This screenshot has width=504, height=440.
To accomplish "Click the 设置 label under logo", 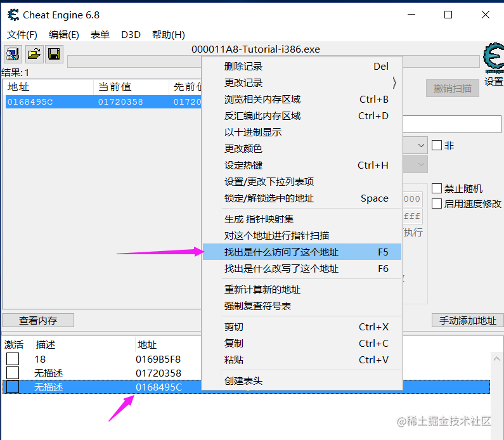I will tap(493, 81).
